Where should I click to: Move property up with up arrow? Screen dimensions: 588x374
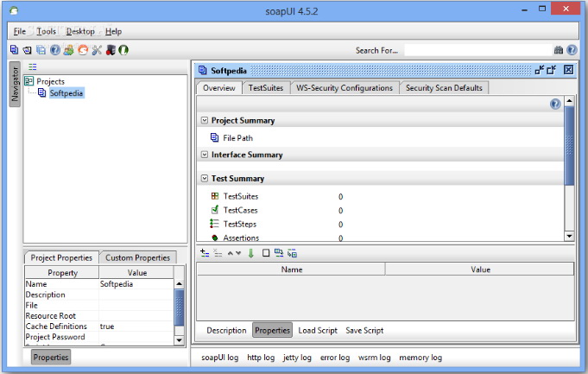coord(231,254)
